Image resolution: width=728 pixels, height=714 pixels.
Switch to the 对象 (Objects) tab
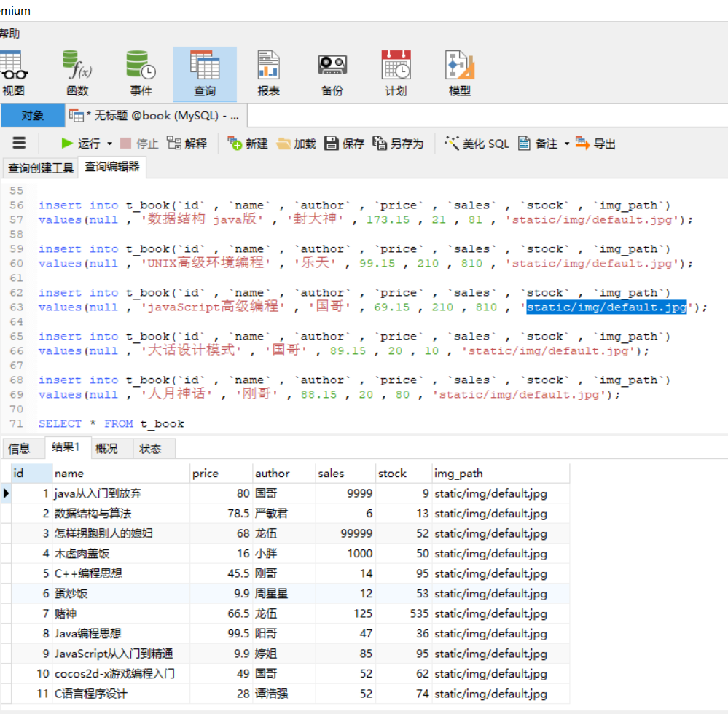pos(33,116)
